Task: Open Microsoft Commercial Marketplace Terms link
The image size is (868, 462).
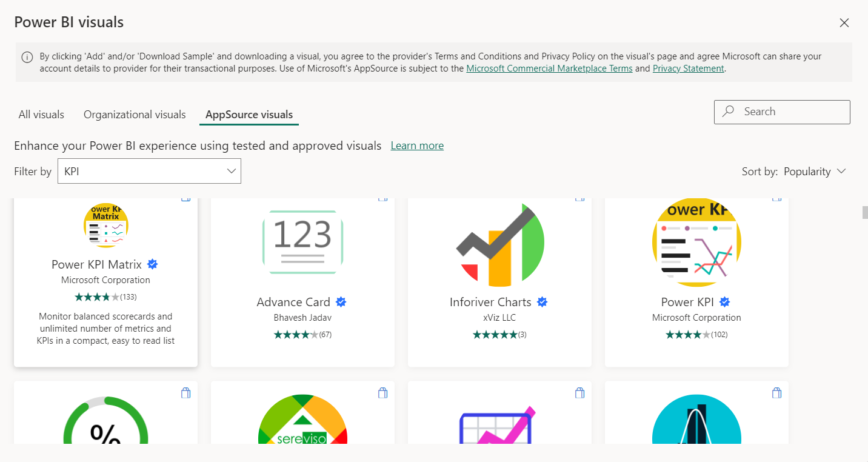Action: 549,69
